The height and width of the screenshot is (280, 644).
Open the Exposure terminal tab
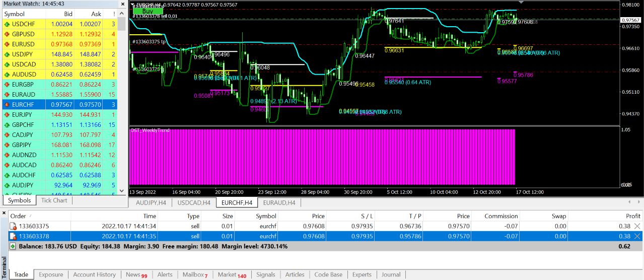coord(51,274)
